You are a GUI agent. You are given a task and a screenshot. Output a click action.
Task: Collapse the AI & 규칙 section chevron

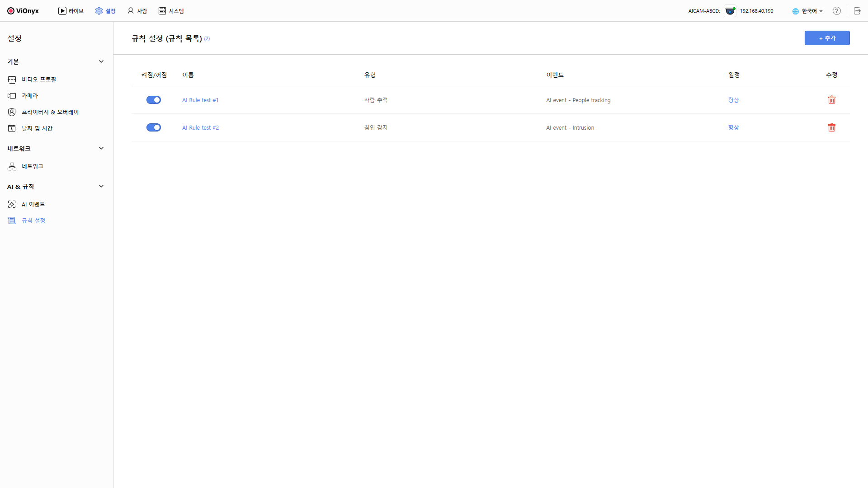[101, 186]
